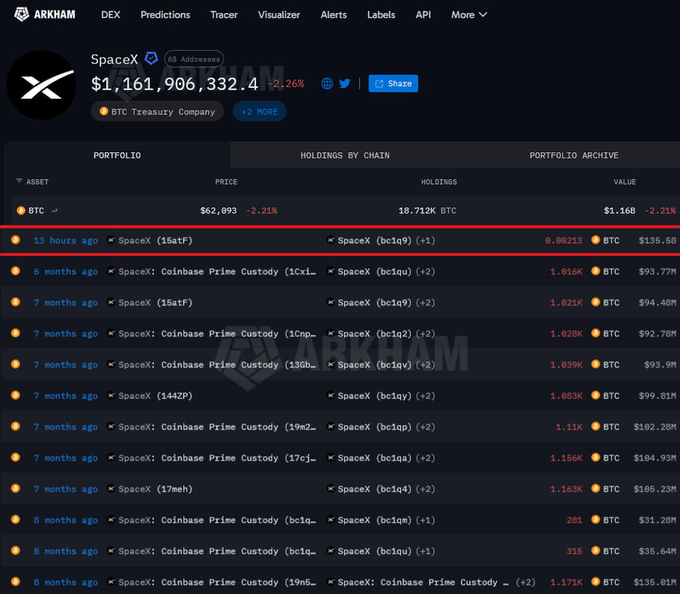Expand (+2) next to SpaceX (bc1qa)

[425, 458]
